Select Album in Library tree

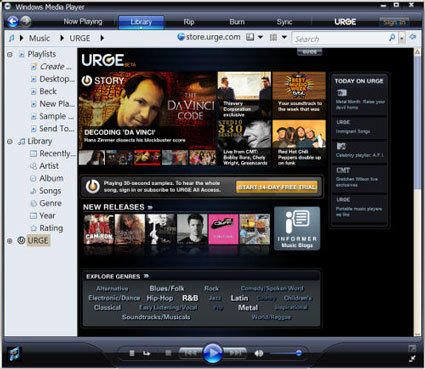tap(47, 178)
